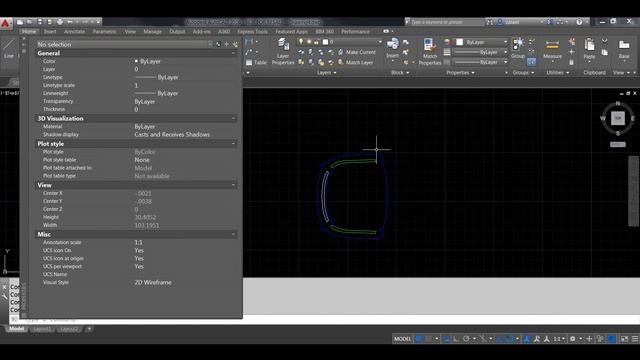The width and height of the screenshot is (640, 360).
Task: Switch to the Home ribbon tab
Action: tap(29, 31)
